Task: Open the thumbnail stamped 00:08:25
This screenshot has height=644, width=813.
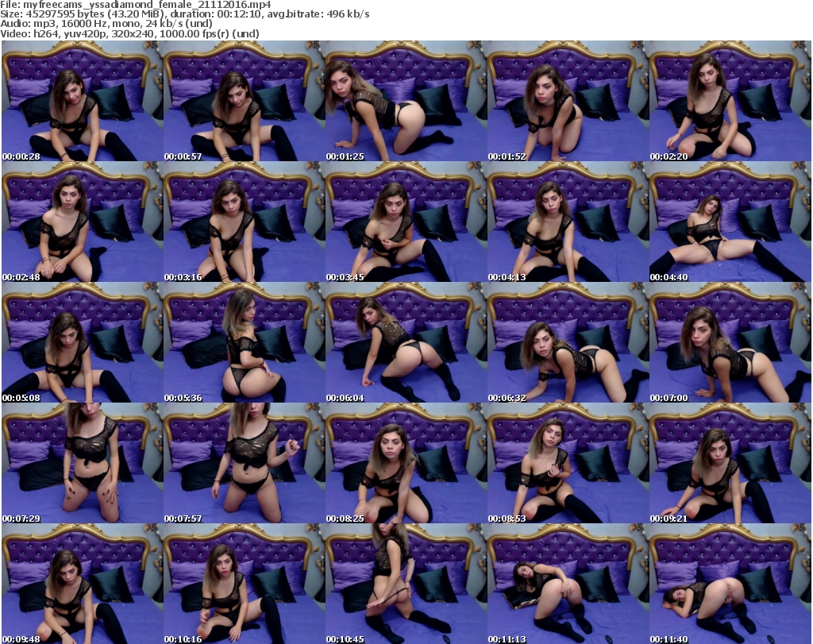Action: [406, 463]
